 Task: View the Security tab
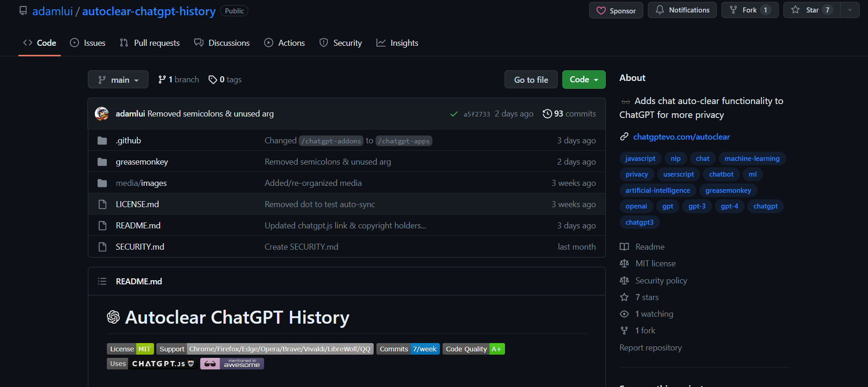(x=341, y=43)
